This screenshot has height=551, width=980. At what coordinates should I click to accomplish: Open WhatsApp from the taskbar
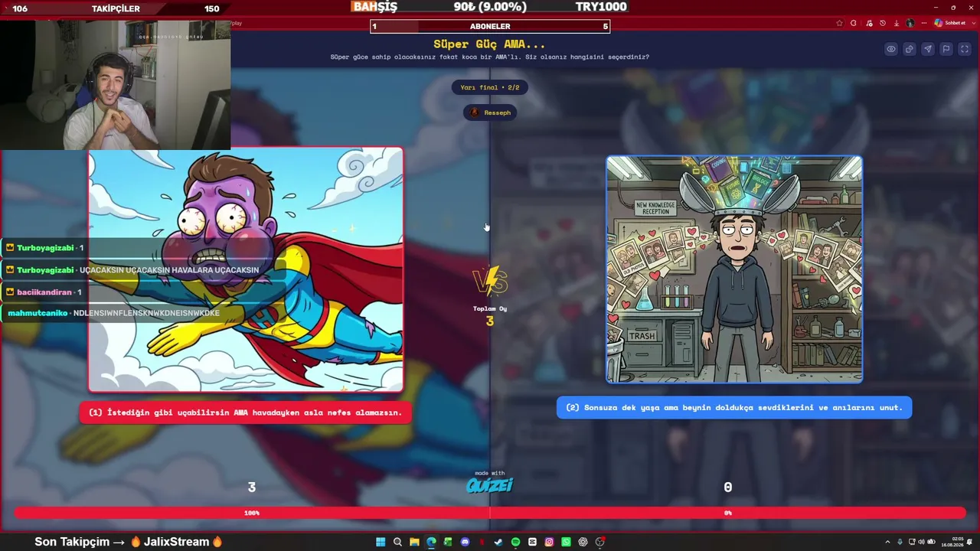pos(566,542)
